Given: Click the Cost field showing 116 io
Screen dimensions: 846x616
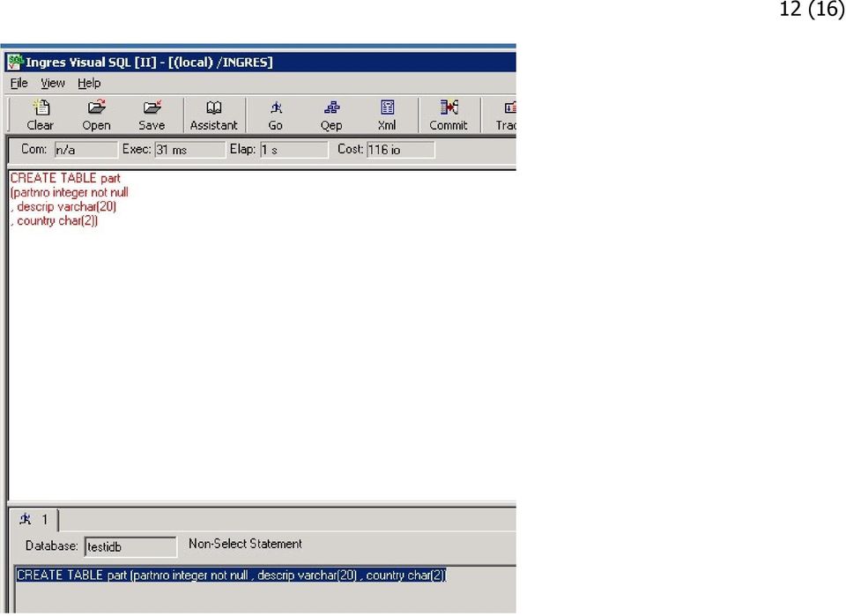Looking at the screenshot, I should (400, 150).
